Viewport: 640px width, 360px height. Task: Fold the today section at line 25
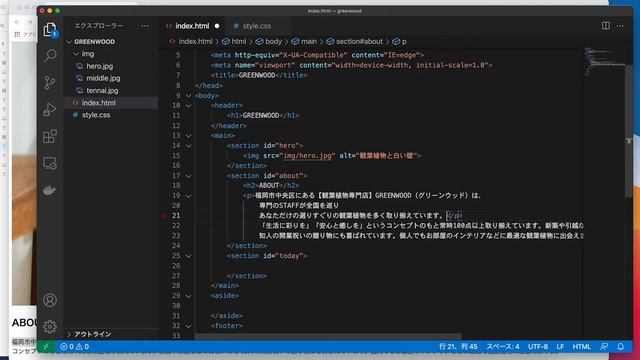pos(189,256)
